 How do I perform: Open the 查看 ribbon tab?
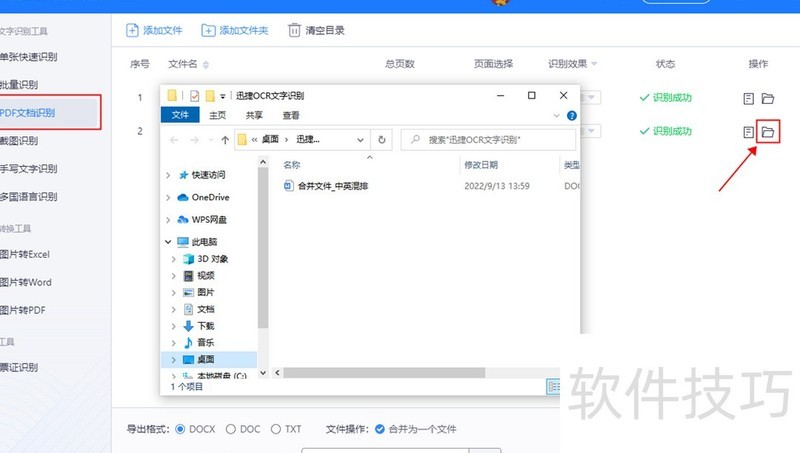click(289, 116)
